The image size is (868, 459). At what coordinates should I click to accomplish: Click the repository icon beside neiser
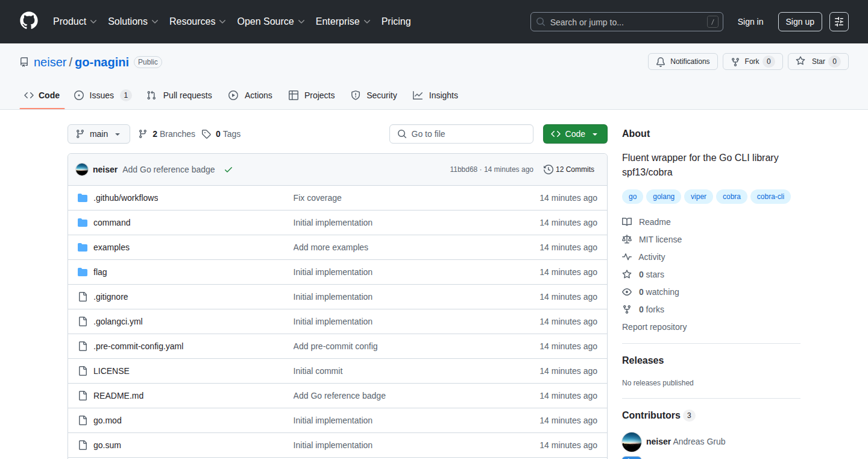(24, 62)
